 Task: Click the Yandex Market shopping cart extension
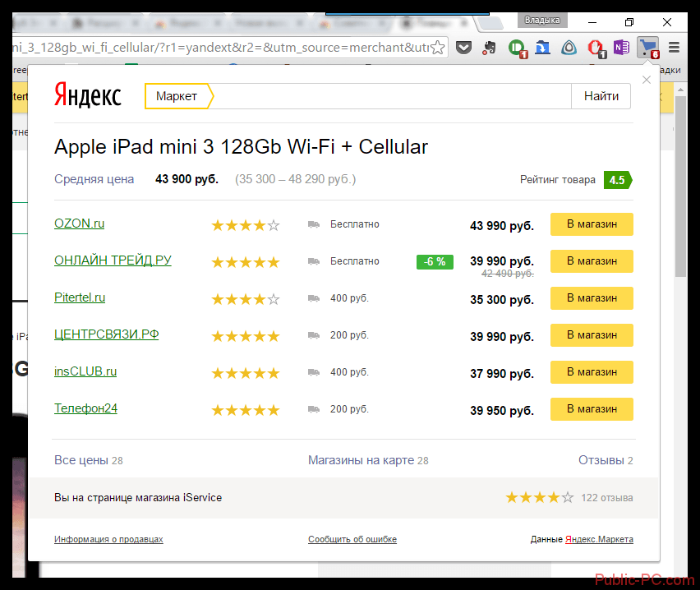click(x=648, y=47)
